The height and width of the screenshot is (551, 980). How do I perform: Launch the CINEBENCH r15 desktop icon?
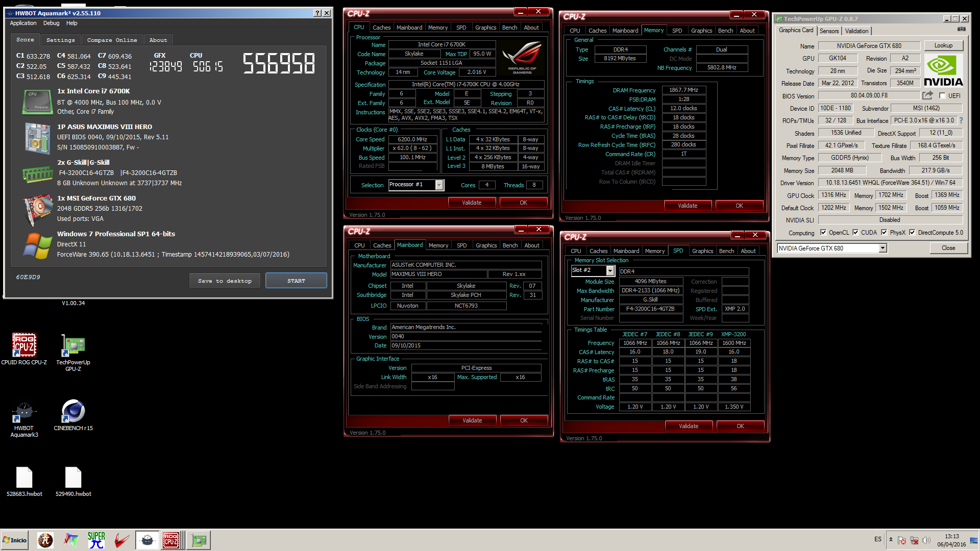pyautogui.click(x=73, y=415)
